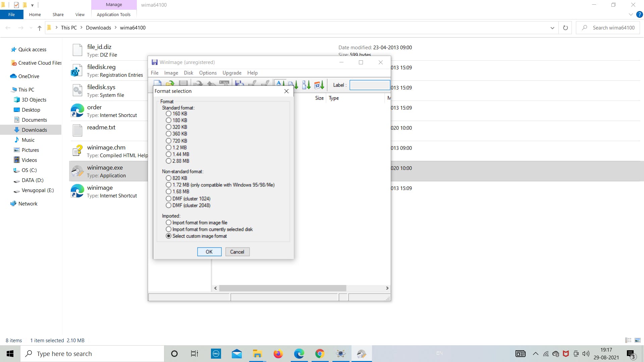Select the order Internet Shortcut icon
Image resolution: width=644 pixels, height=362 pixels.
coord(77,111)
